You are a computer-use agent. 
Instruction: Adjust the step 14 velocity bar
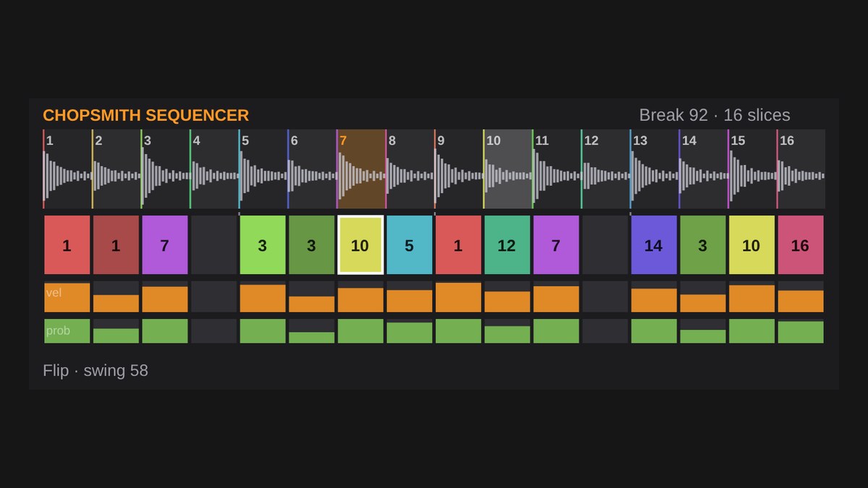[703, 296]
